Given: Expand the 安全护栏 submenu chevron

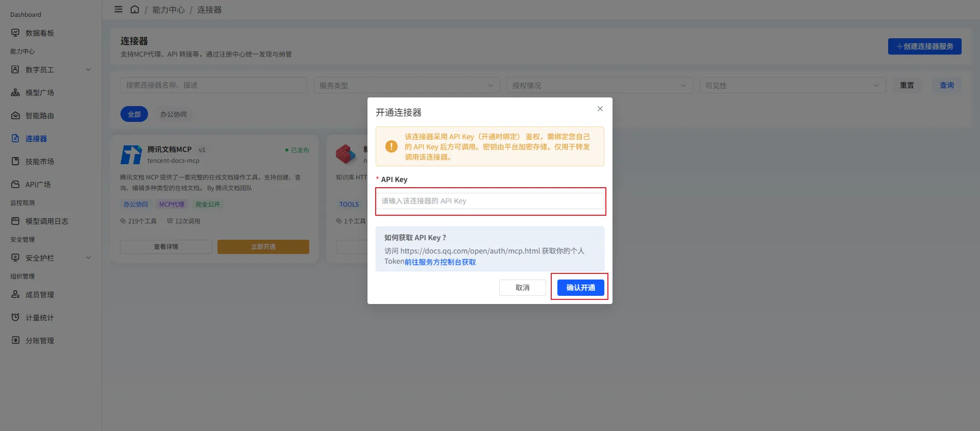Looking at the screenshot, I should tap(88, 258).
